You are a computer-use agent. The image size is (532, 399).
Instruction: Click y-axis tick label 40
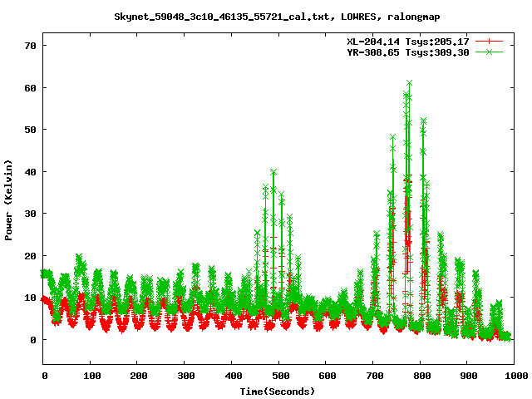pos(30,172)
